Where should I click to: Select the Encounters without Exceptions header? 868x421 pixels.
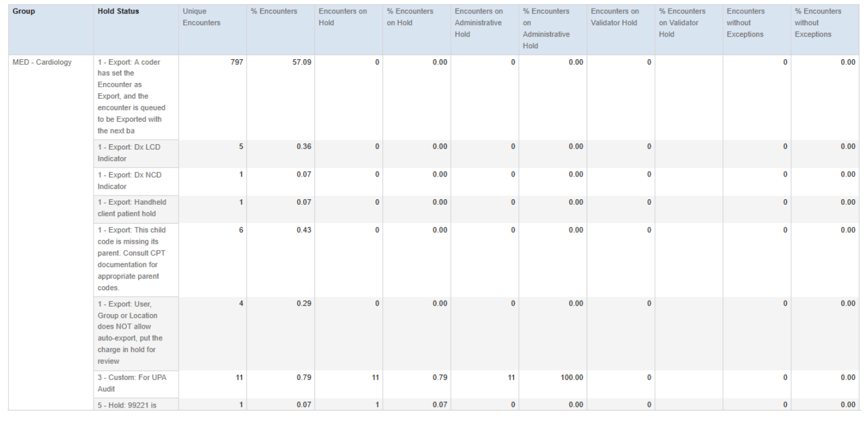tap(757, 29)
